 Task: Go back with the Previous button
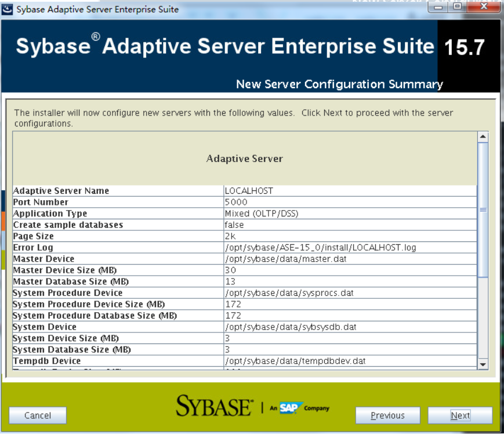click(x=387, y=415)
